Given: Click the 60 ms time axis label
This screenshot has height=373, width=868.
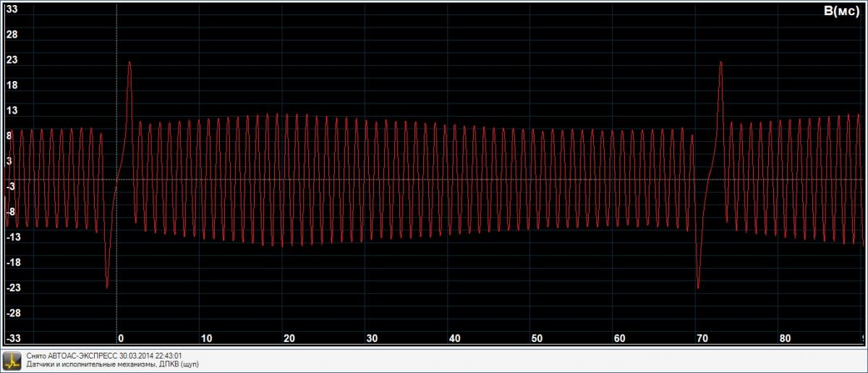Looking at the screenshot, I should pos(619,338).
